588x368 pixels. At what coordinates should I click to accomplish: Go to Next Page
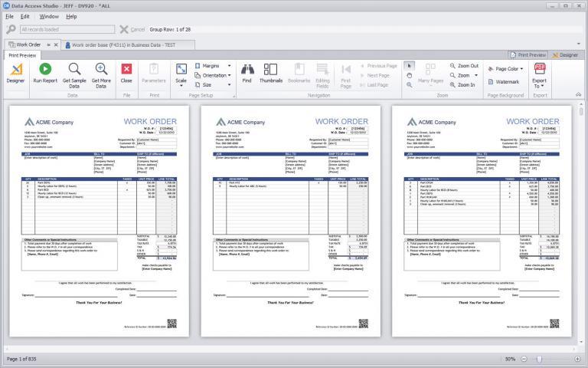point(375,75)
